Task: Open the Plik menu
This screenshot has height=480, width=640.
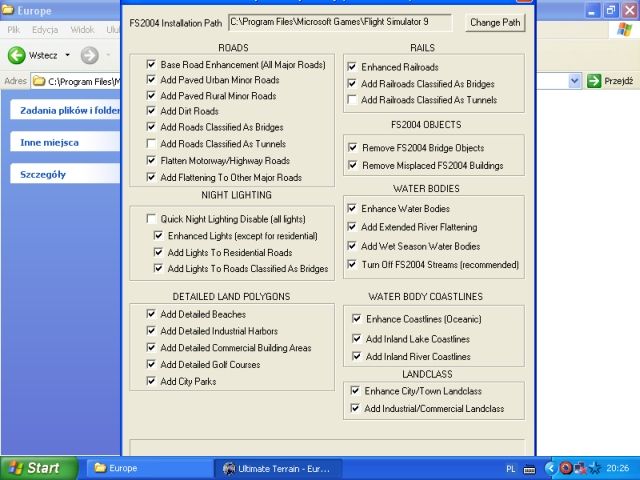Action: [x=15, y=30]
